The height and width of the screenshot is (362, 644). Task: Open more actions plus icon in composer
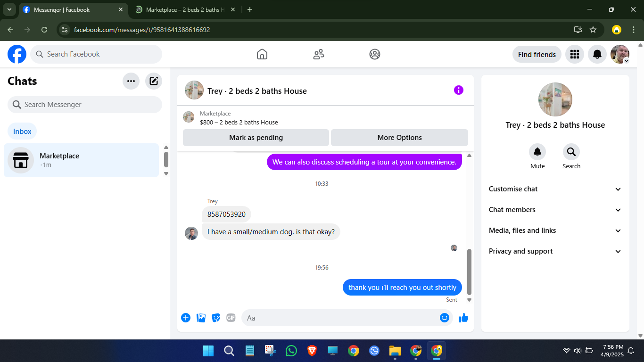pos(186,318)
